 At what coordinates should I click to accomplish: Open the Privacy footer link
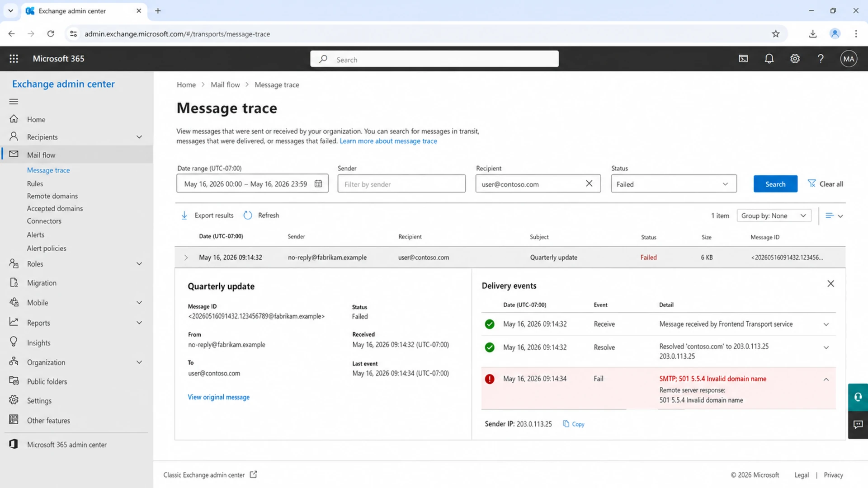tap(833, 475)
